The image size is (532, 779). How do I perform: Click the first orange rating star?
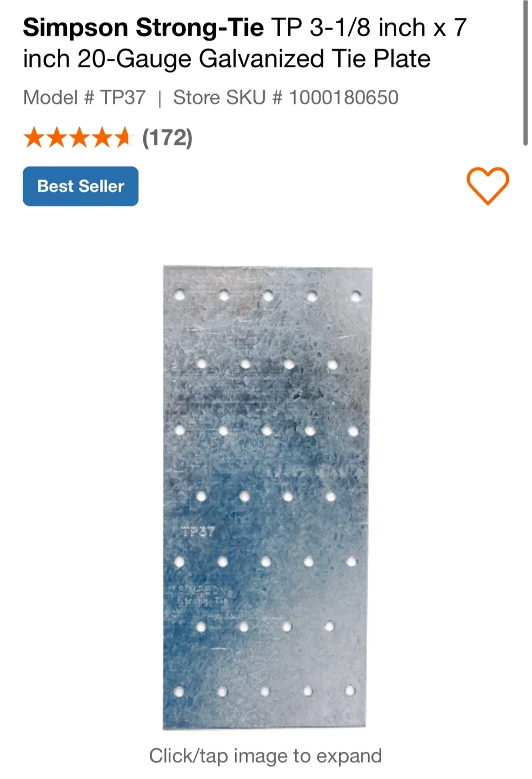34,137
